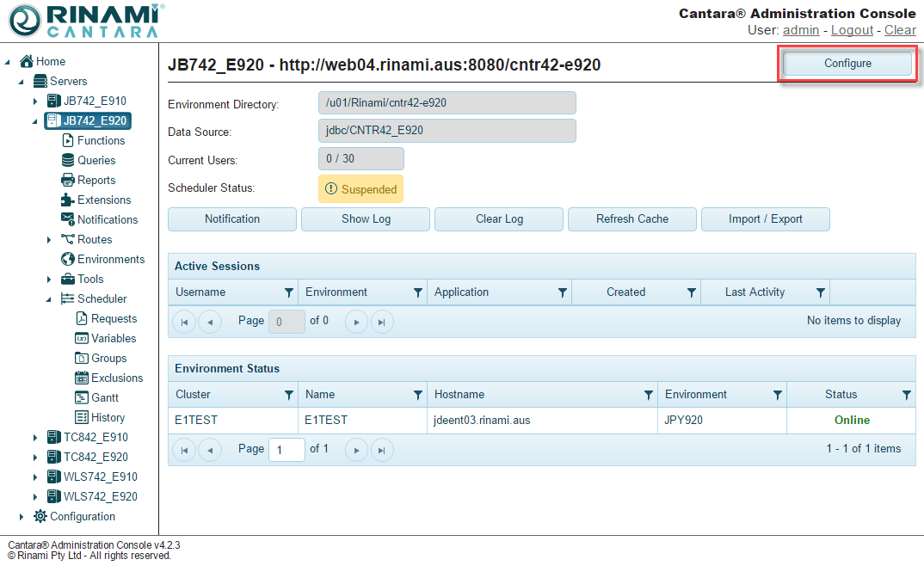Select History under Scheduler
This screenshot has height=578, width=924.
[108, 417]
